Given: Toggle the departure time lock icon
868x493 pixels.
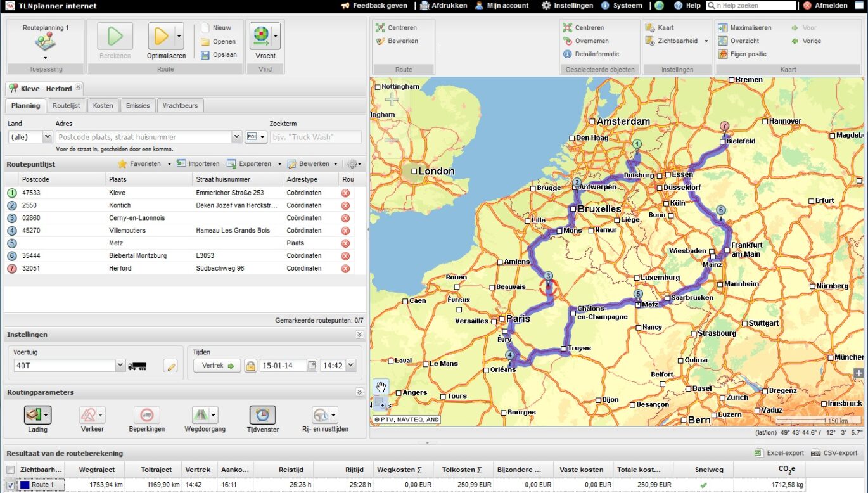Looking at the screenshot, I should (x=250, y=366).
